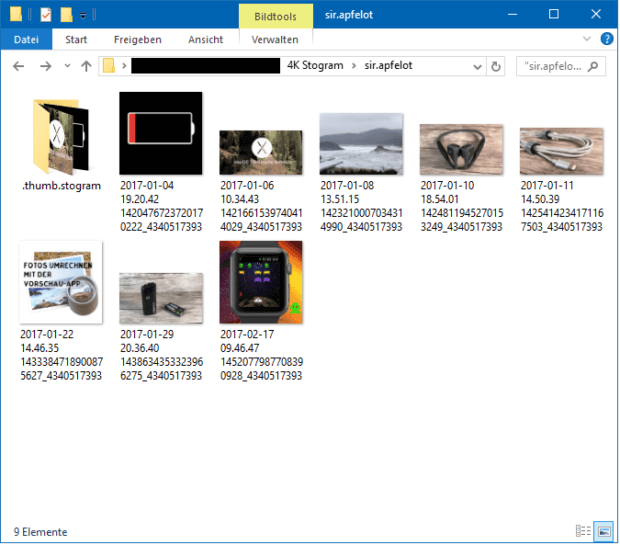
Task: Open the Datei menu
Action: (x=26, y=40)
